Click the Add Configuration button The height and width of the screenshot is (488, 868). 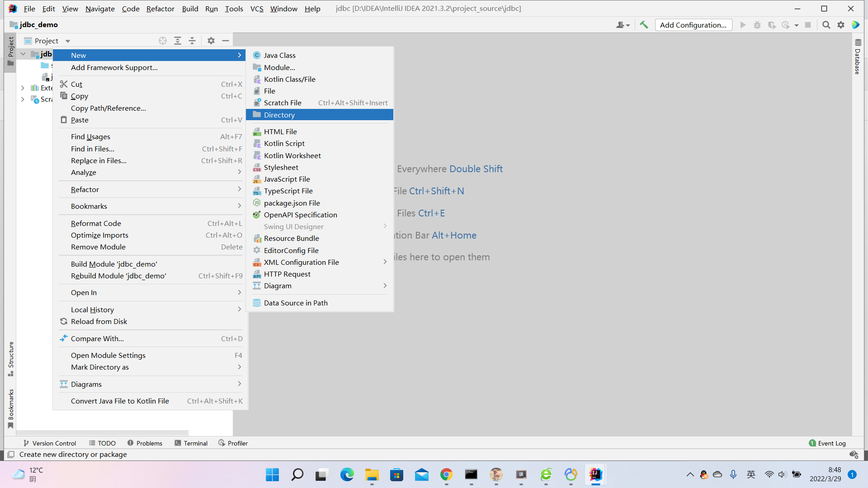[693, 25]
